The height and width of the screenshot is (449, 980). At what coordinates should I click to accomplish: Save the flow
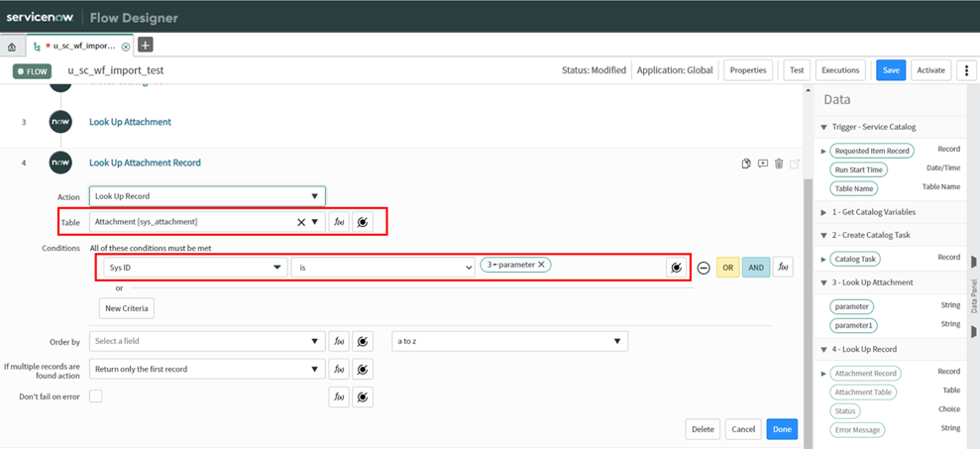click(891, 70)
